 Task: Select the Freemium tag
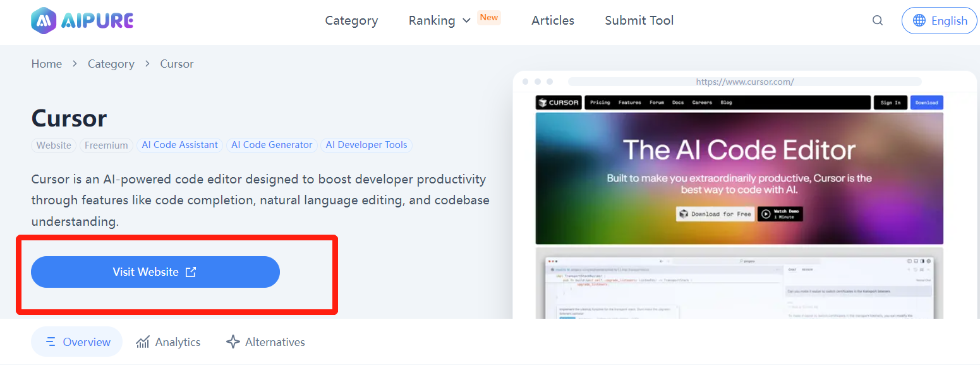(x=106, y=145)
